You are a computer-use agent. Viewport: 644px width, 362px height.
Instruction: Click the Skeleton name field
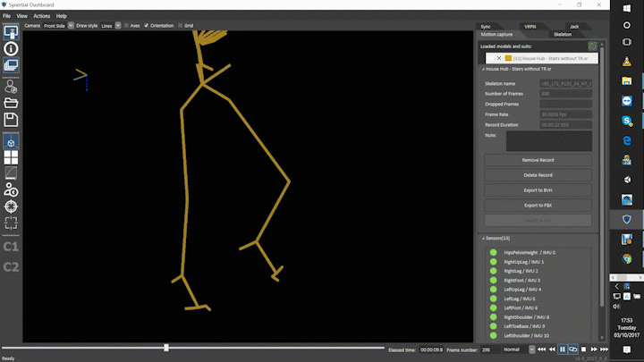[x=565, y=84]
